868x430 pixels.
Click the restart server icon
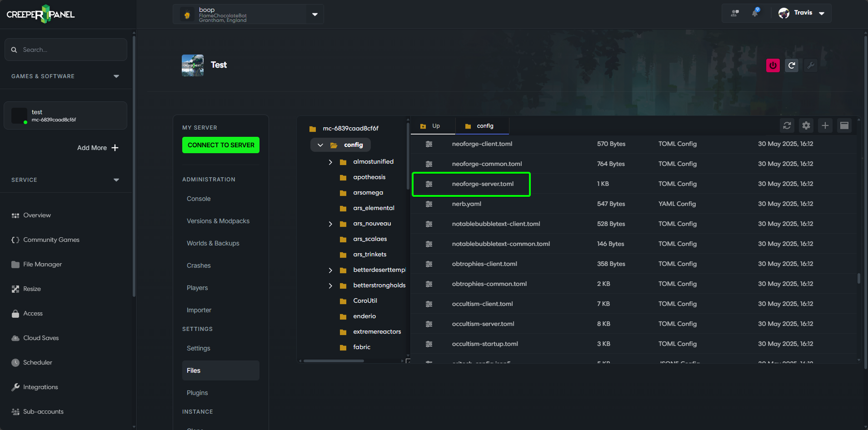[x=792, y=65]
